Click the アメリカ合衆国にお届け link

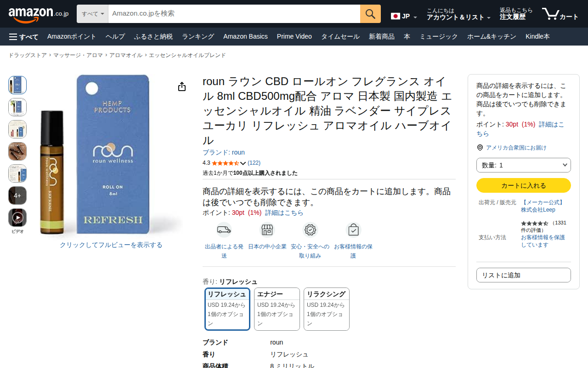[516, 148]
